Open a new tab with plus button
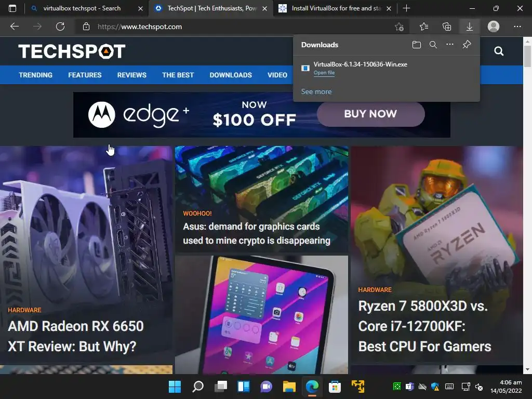 point(406,8)
